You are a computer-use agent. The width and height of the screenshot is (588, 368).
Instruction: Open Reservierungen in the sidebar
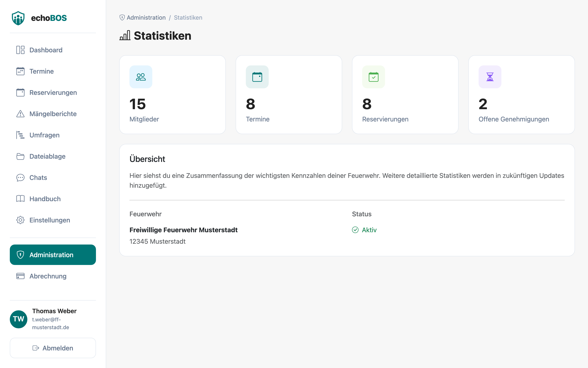[53, 92]
